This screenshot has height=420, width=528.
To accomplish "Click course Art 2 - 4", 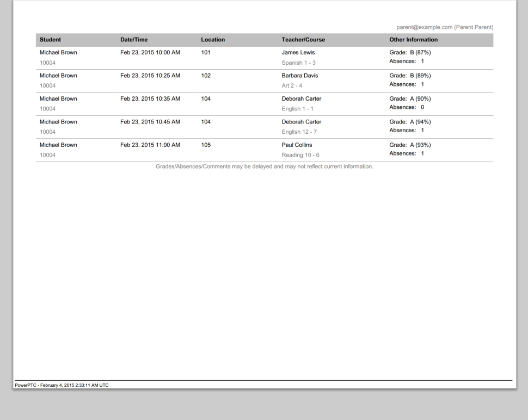I will click(292, 86).
